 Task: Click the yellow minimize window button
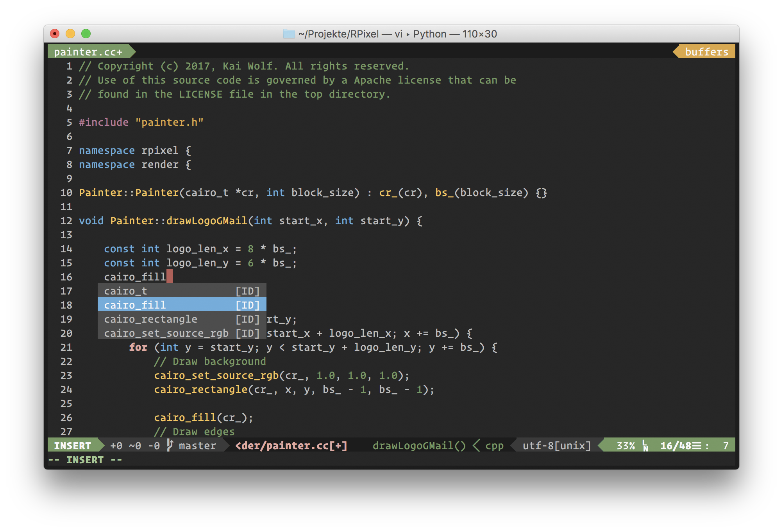click(70, 34)
